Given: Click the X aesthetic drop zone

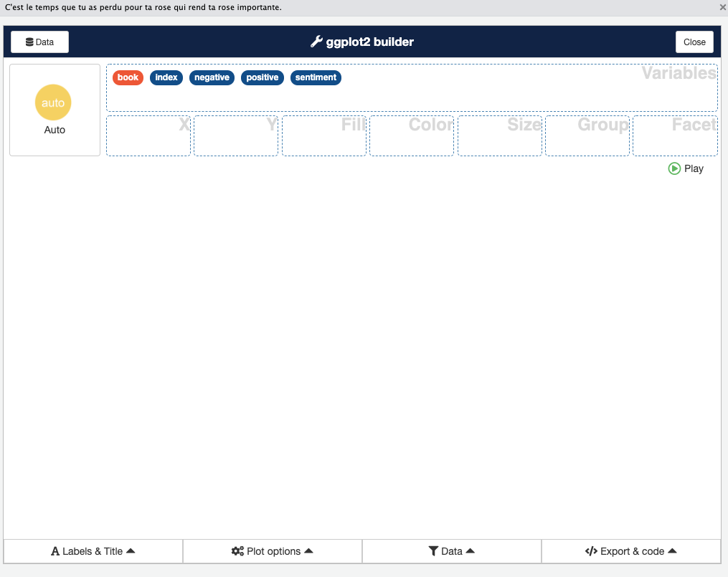Looking at the screenshot, I should [148, 136].
